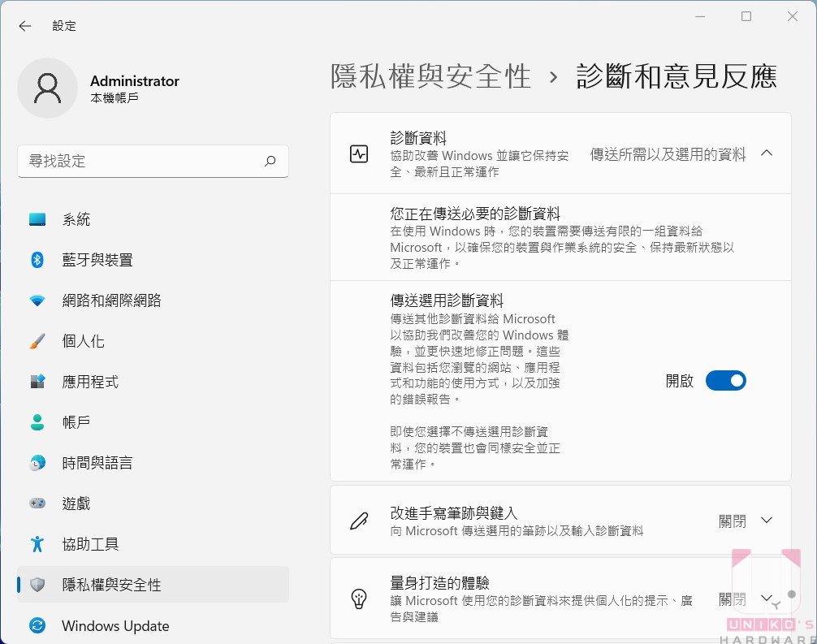Go to 協助工具 settings

(x=153, y=544)
